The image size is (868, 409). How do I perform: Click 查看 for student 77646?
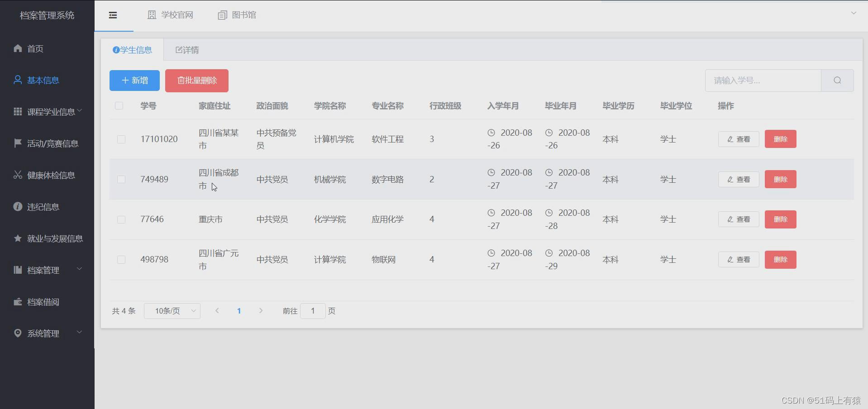(739, 219)
